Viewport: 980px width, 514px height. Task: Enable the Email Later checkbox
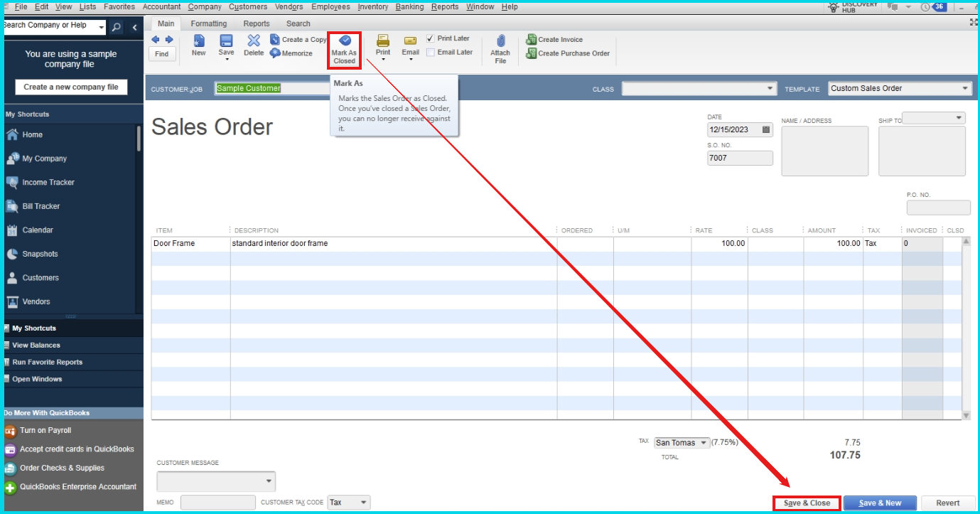tap(431, 53)
